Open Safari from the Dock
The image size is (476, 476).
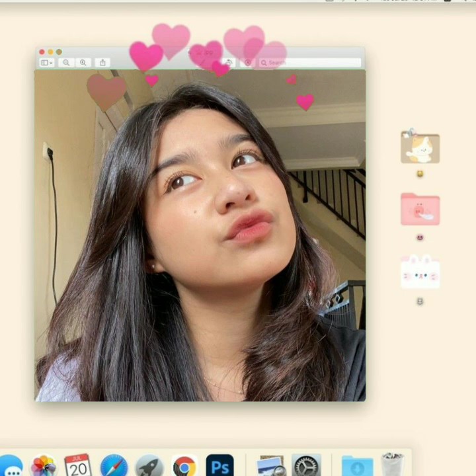[114, 466]
